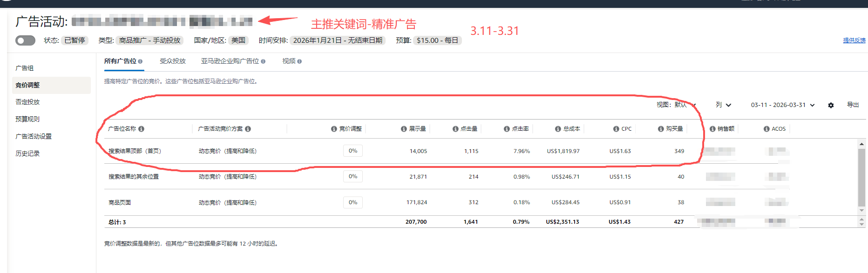
Task: Switch to the 受众投放 tab
Action: point(172,61)
